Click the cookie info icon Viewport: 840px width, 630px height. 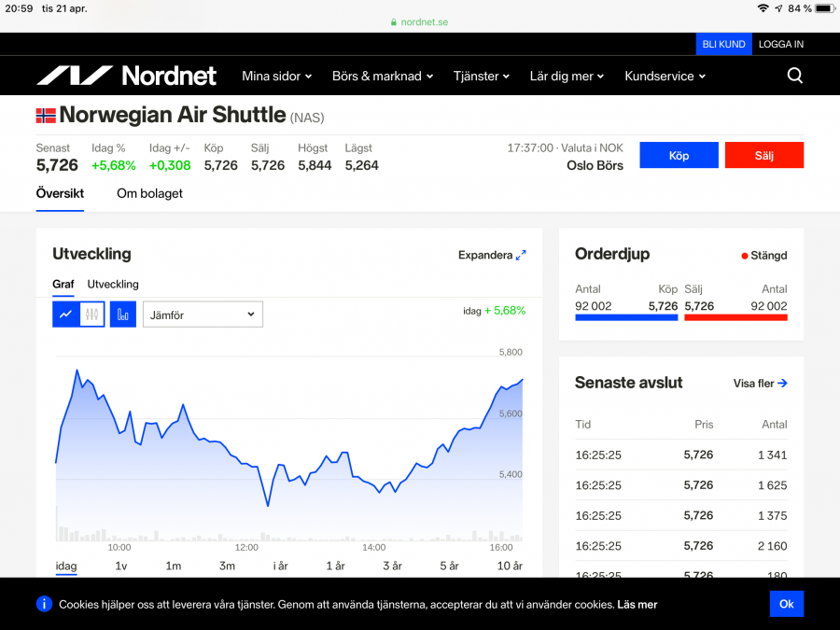(44, 604)
